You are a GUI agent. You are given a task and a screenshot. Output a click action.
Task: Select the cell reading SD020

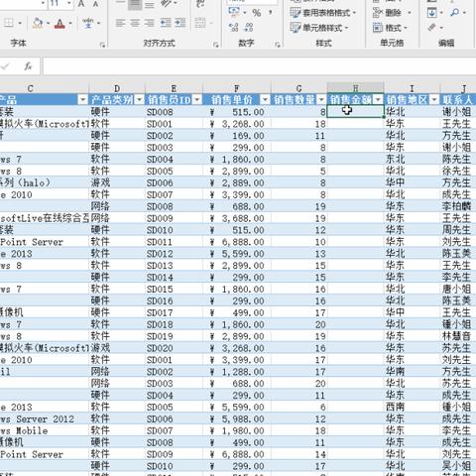pyautogui.click(x=174, y=348)
